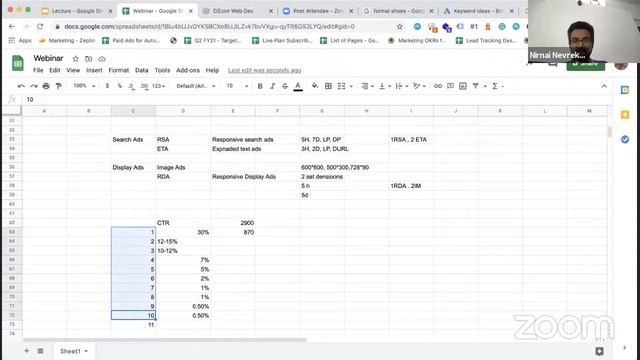
Task: Bookmark this page with the star
Action: click(x=400, y=27)
